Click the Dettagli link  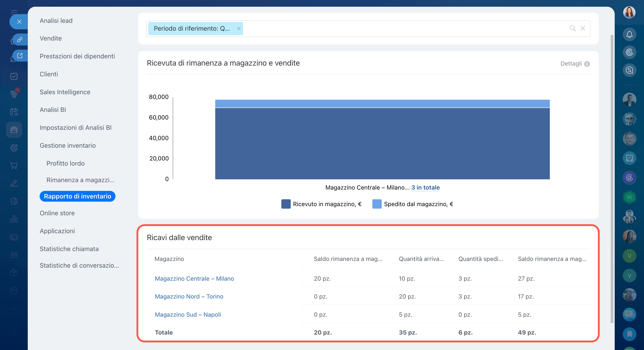[x=571, y=64]
